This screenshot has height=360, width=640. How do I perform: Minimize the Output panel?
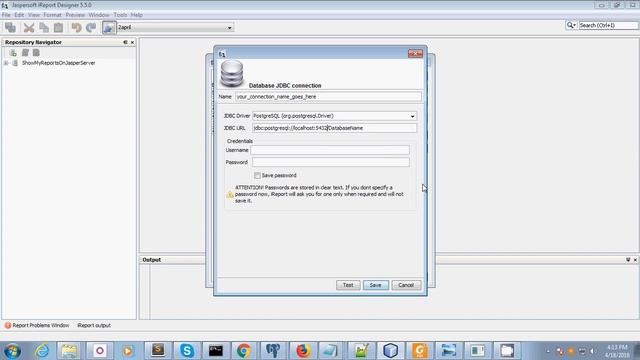tap(628, 260)
